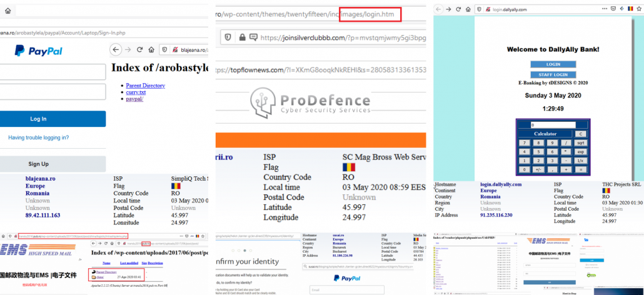Click hostname blajeana.ro in lookup table

pyautogui.click(x=40, y=179)
